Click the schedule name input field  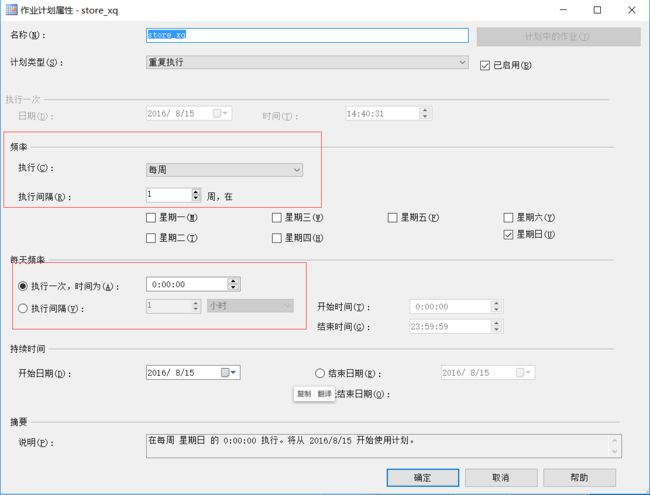tap(307, 35)
